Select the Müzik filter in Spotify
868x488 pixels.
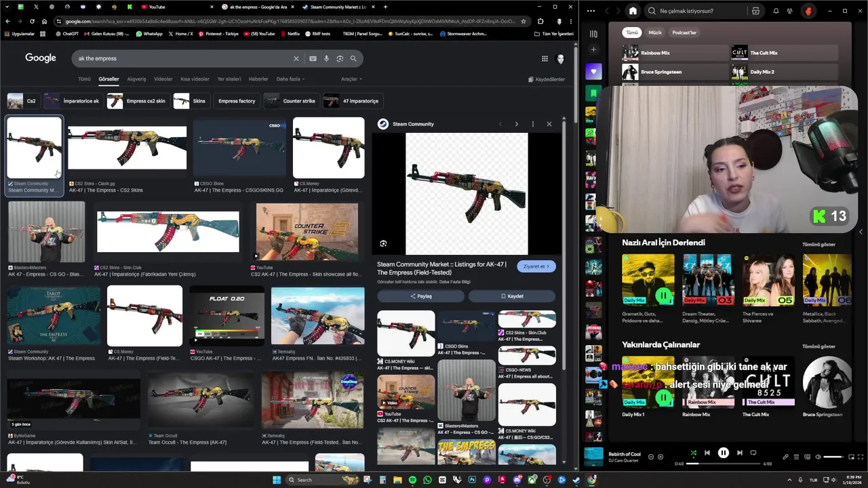[x=655, y=33]
